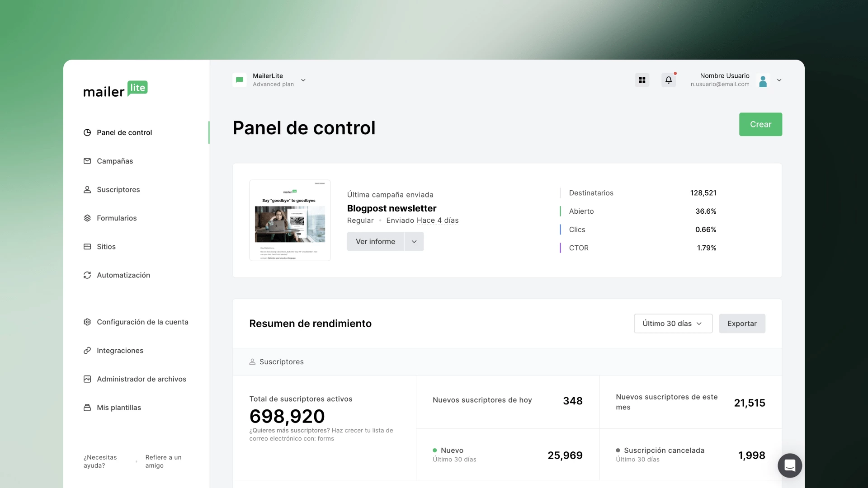868x488 pixels.
Task: Click the Exportar button
Action: pyautogui.click(x=741, y=324)
